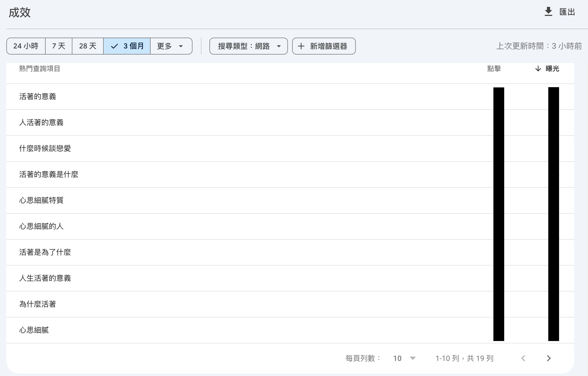This screenshot has height=376, width=588.
Task: Select the query row 什麼時候談戀愛
Action: pos(45,149)
